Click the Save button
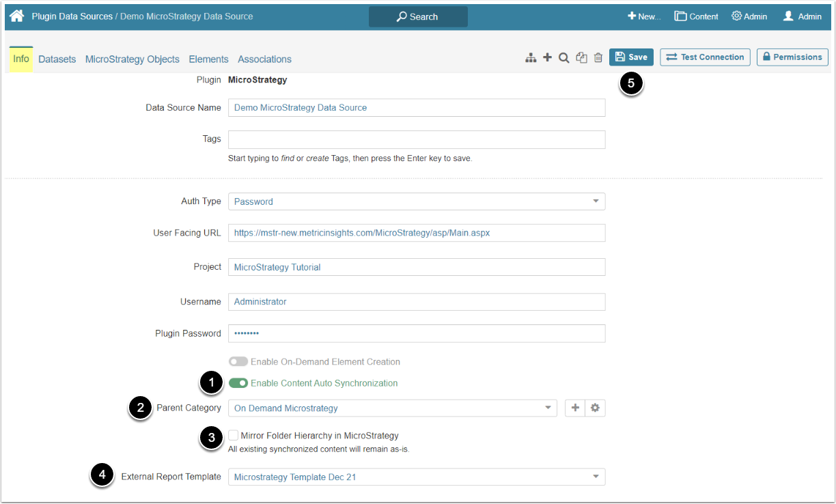Viewport: 836px width, 504px height. pos(631,57)
